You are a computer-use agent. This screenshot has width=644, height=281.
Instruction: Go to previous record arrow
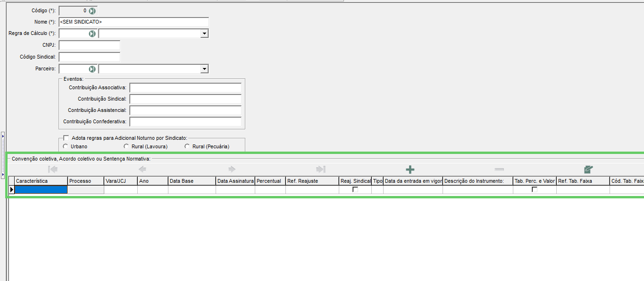click(x=142, y=169)
